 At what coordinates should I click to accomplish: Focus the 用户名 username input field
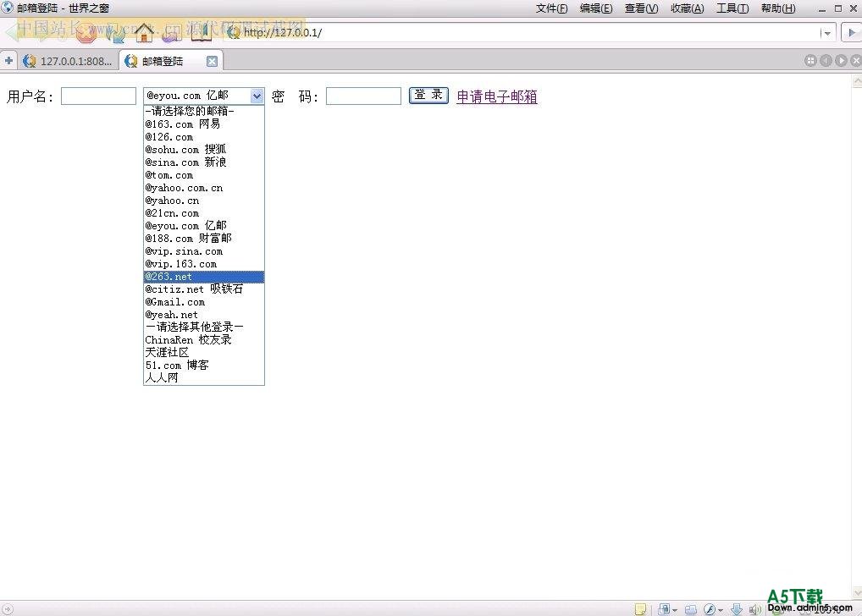pyautogui.click(x=98, y=96)
